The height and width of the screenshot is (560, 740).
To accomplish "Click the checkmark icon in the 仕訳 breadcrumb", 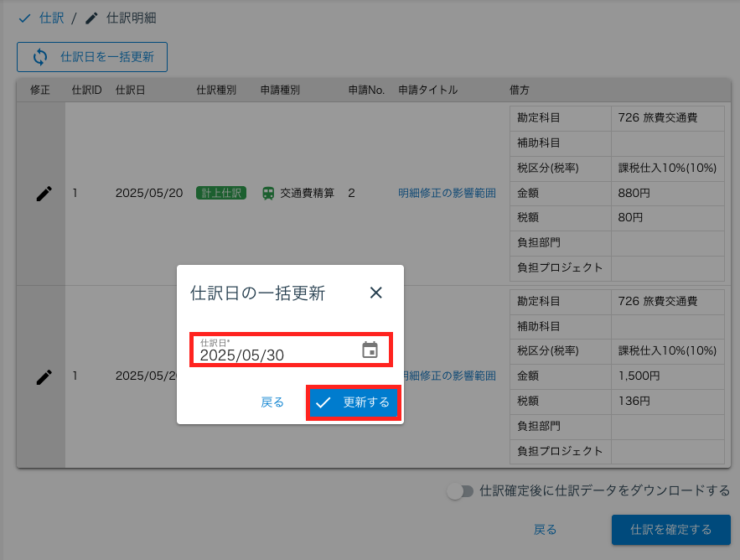I will (23, 17).
